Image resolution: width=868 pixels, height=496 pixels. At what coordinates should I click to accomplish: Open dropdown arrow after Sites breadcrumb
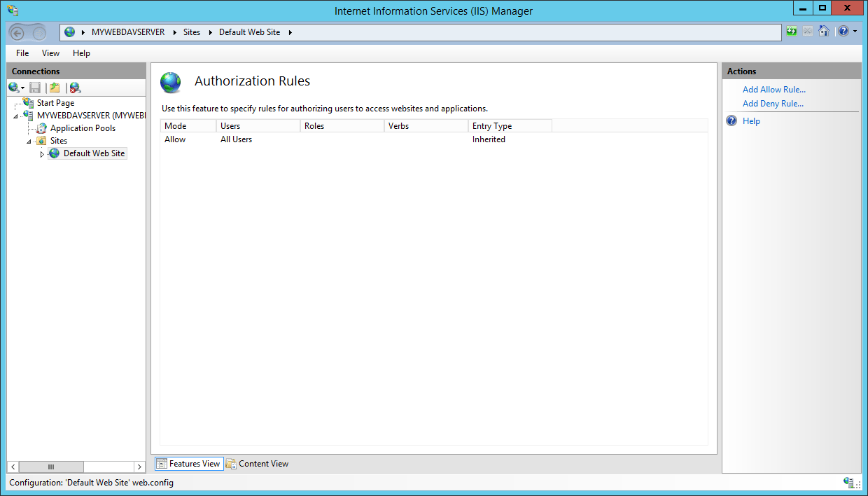(x=210, y=32)
